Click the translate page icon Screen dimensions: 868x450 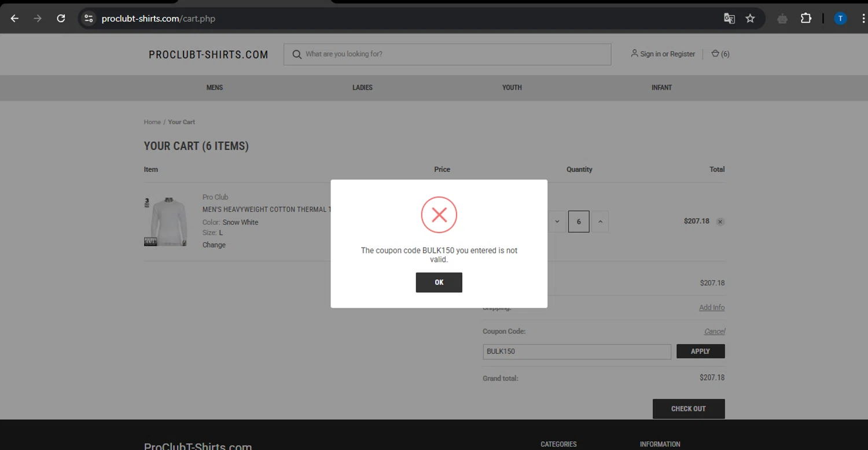tap(729, 19)
